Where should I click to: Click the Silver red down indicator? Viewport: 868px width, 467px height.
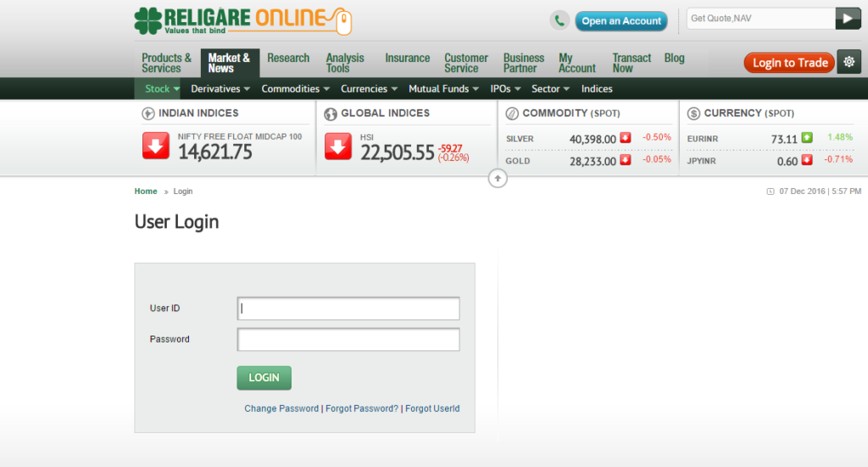point(625,137)
